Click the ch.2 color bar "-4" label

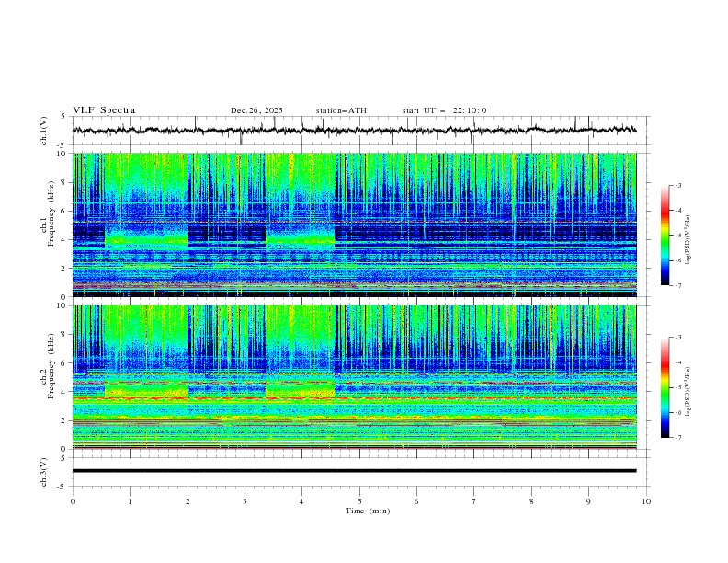[678, 362]
